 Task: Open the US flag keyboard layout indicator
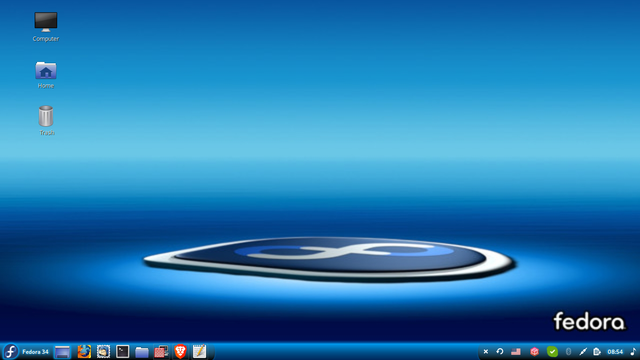click(x=516, y=351)
